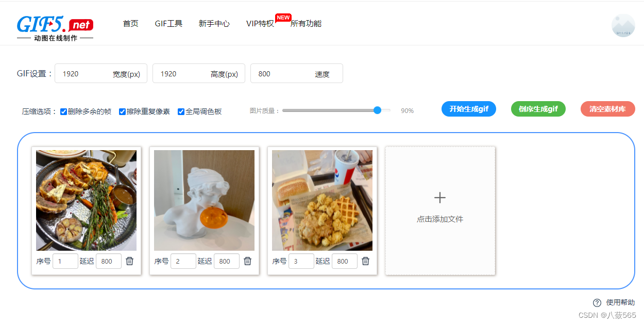Select the waffle and chicken thumbnail
Image resolution: width=644 pixels, height=324 pixels.
pos(322,200)
